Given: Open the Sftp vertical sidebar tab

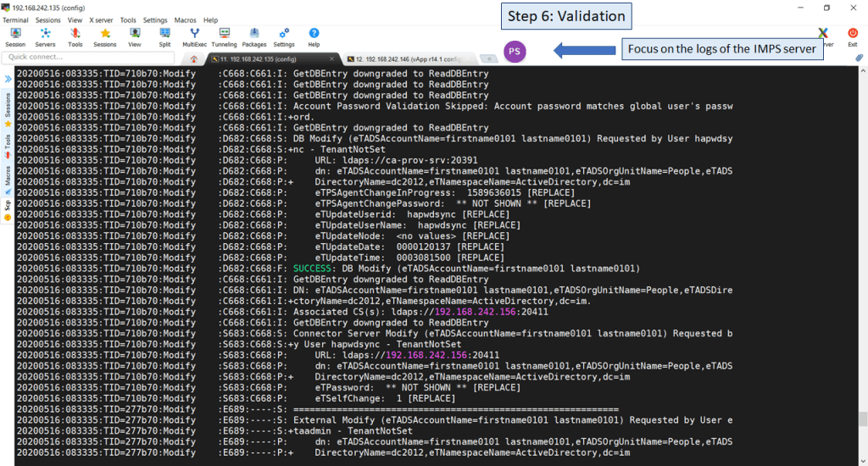Looking at the screenshot, I should (x=8, y=208).
